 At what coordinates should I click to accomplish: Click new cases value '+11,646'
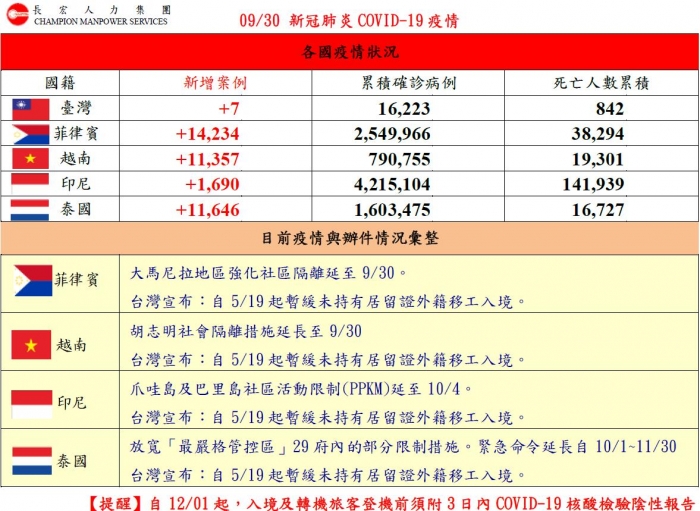[208, 210]
